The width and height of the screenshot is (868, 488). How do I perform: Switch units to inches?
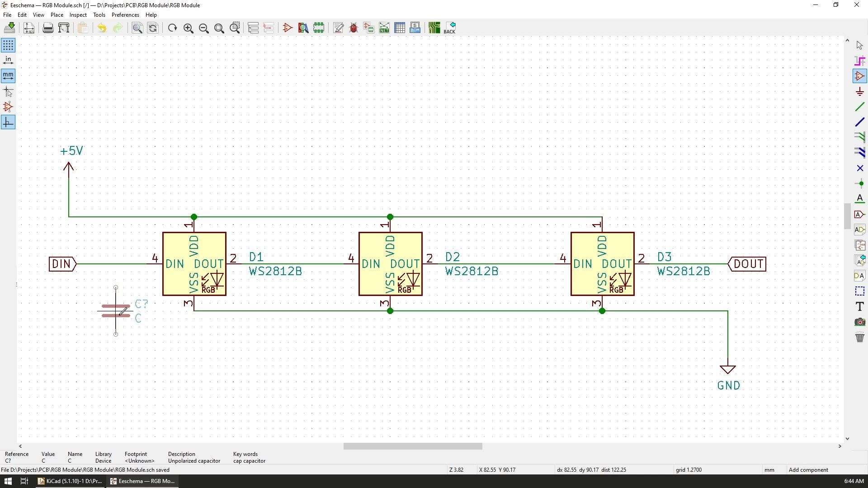8,59
